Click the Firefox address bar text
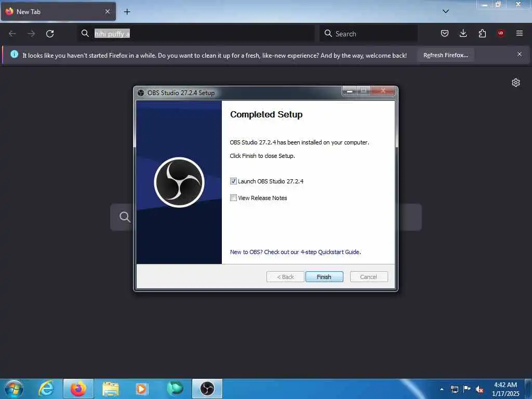This screenshot has width=532, height=399. tap(112, 34)
